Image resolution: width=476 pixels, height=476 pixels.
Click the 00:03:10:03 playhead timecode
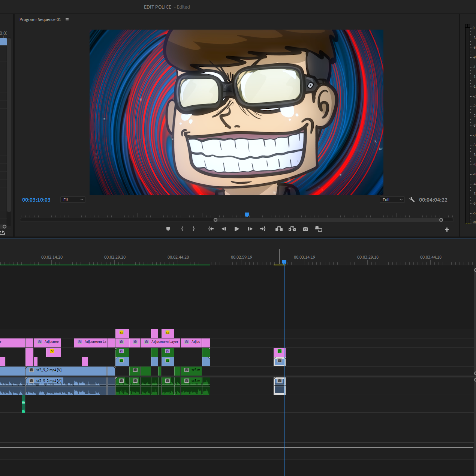pos(36,200)
